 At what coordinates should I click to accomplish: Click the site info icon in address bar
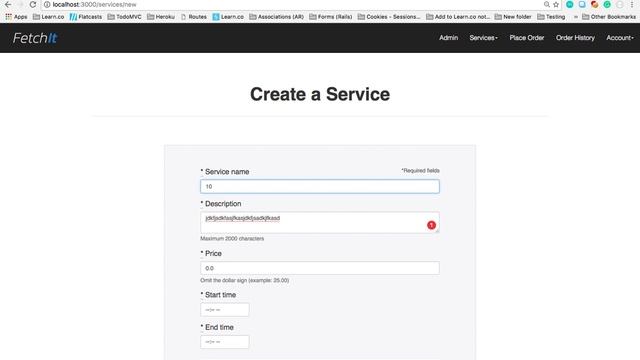pos(47,4)
